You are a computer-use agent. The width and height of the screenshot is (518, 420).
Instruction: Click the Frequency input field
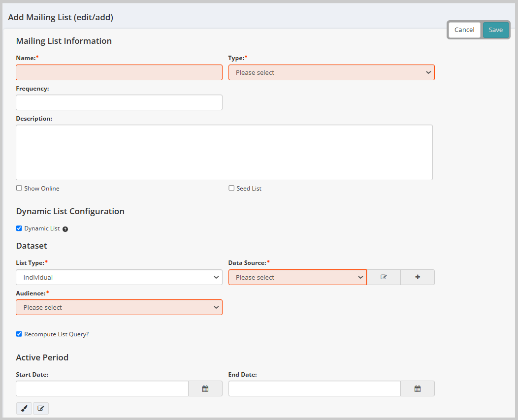coord(119,102)
